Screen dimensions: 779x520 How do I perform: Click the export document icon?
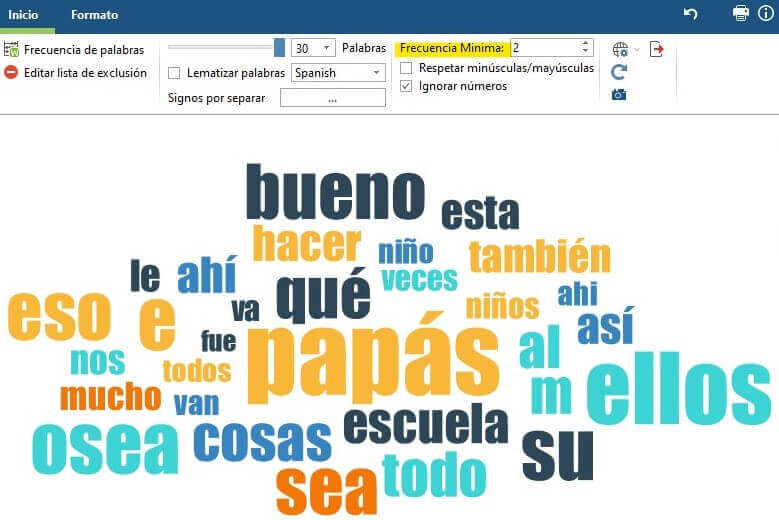pyautogui.click(x=657, y=49)
